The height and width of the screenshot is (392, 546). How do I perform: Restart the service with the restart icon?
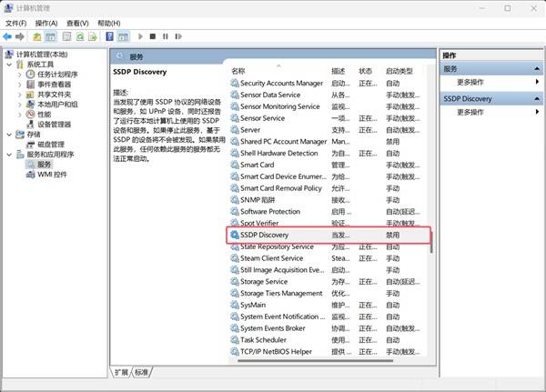[x=179, y=36]
